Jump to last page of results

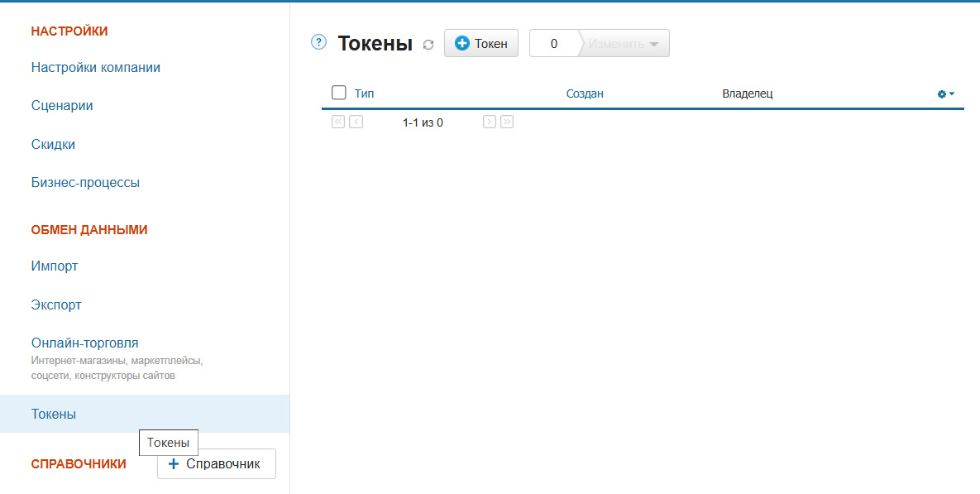(x=507, y=122)
